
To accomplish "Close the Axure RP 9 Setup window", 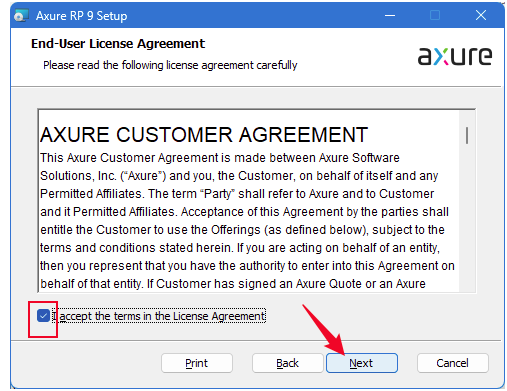I will [x=481, y=15].
